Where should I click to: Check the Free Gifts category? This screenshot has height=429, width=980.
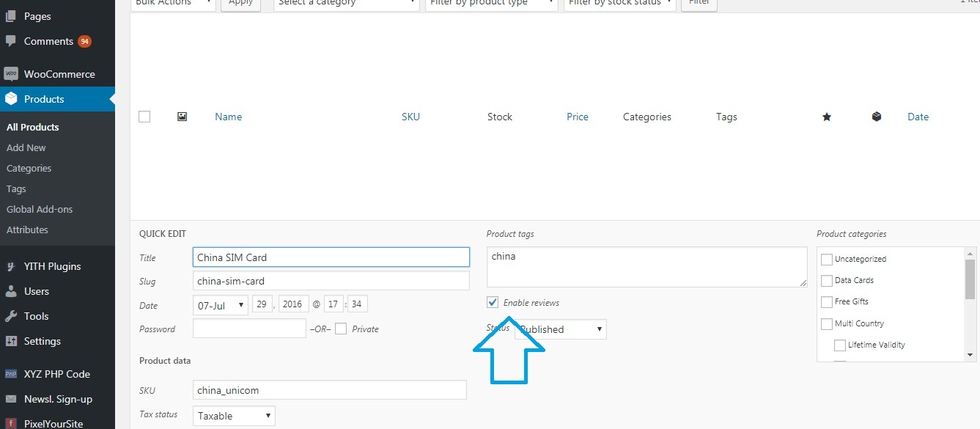coord(827,301)
